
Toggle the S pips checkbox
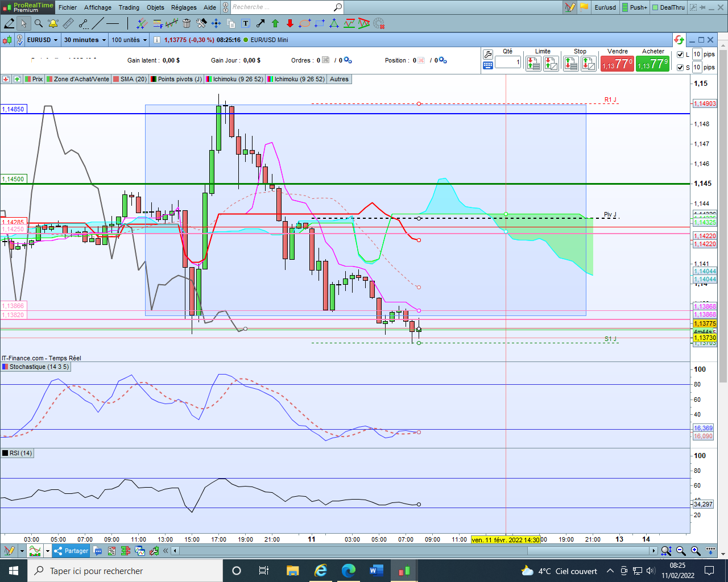click(680, 68)
